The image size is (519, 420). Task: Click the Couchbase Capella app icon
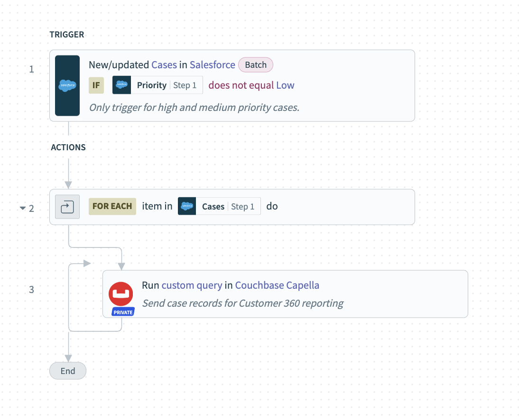[121, 294]
